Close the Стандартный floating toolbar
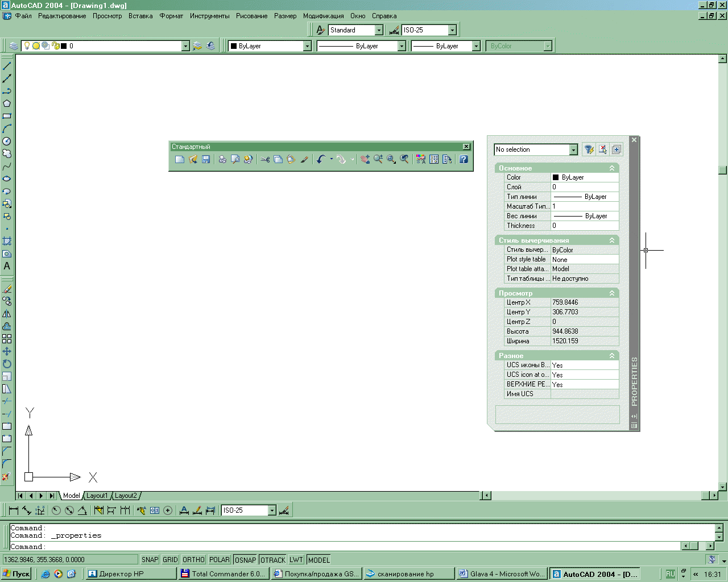 click(x=466, y=147)
